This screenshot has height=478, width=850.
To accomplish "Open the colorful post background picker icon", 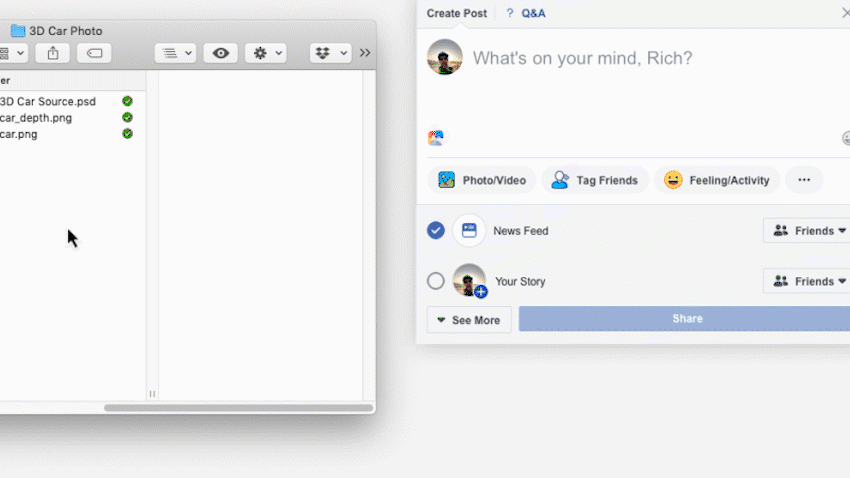I will point(436,138).
